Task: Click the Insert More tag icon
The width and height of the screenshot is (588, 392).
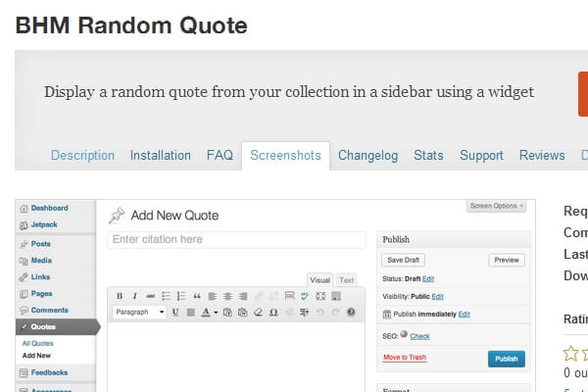Action: 289,296
